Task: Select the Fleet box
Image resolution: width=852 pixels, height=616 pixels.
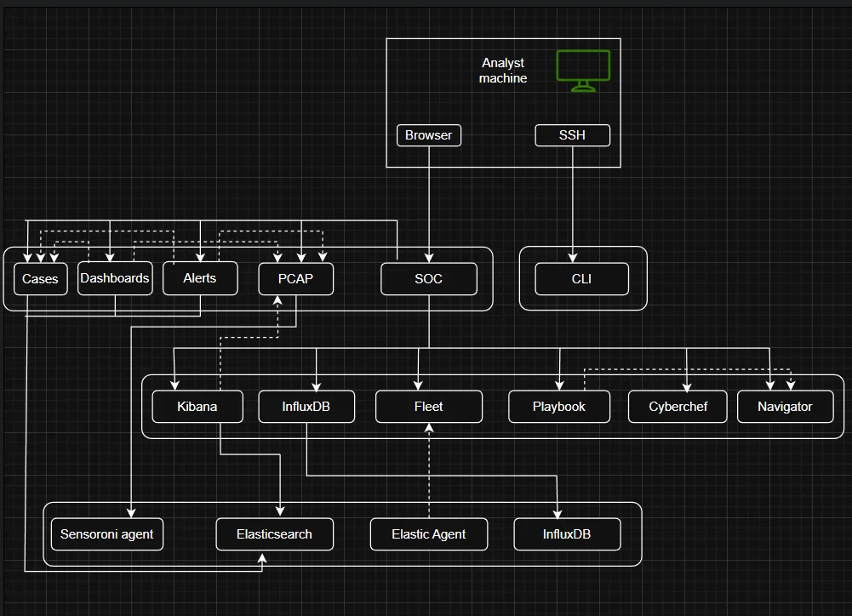Action: point(429,407)
